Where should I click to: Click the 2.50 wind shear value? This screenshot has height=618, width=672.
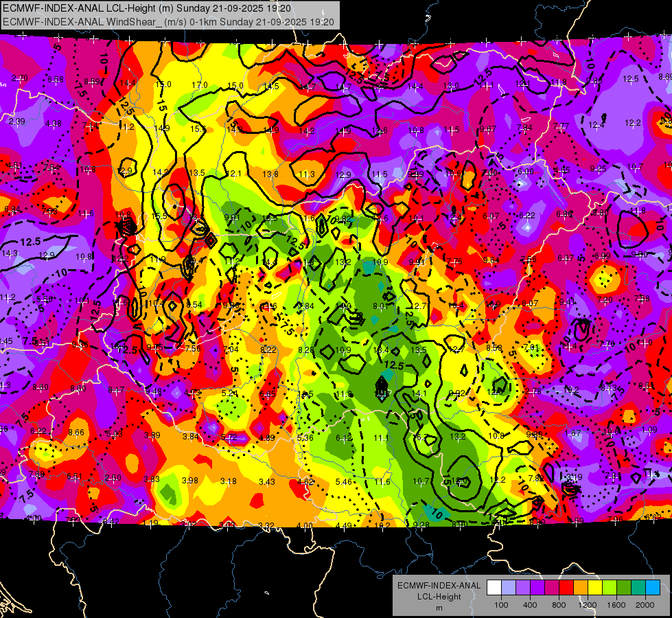coord(113,478)
